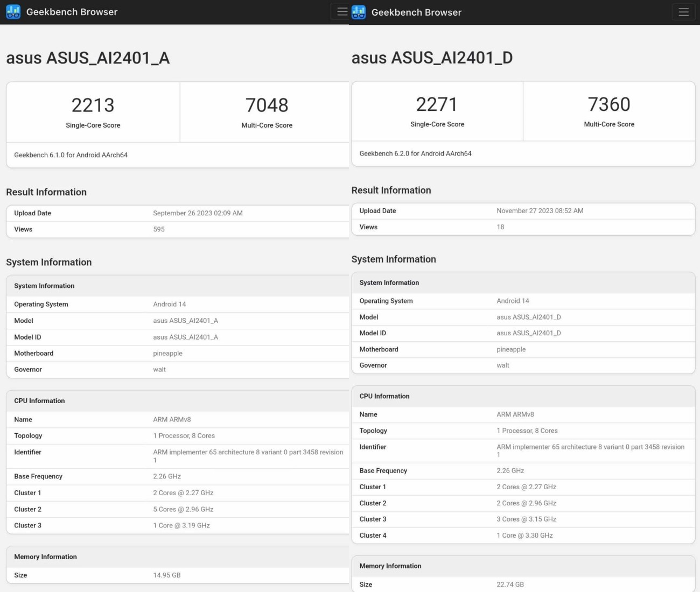The image size is (700, 592).
Task: Click '1 Core @ 3.30 GHz' cluster value
Action: tap(524, 535)
